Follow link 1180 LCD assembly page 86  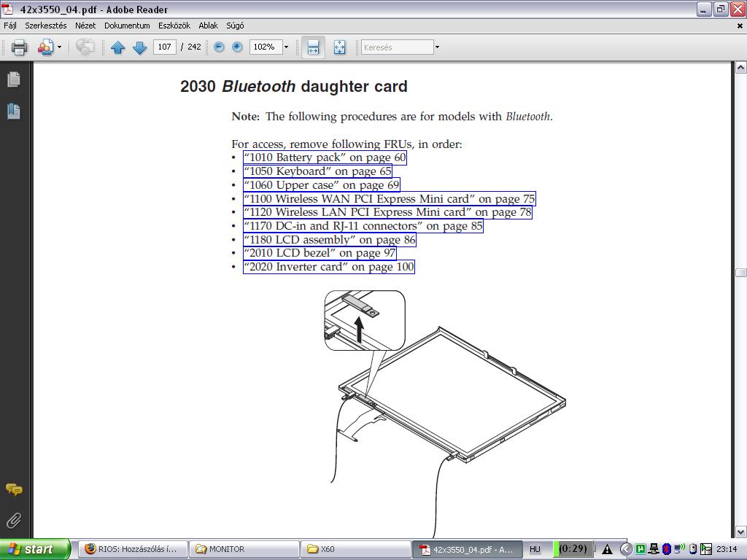pyautogui.click(x=330, y=239)
